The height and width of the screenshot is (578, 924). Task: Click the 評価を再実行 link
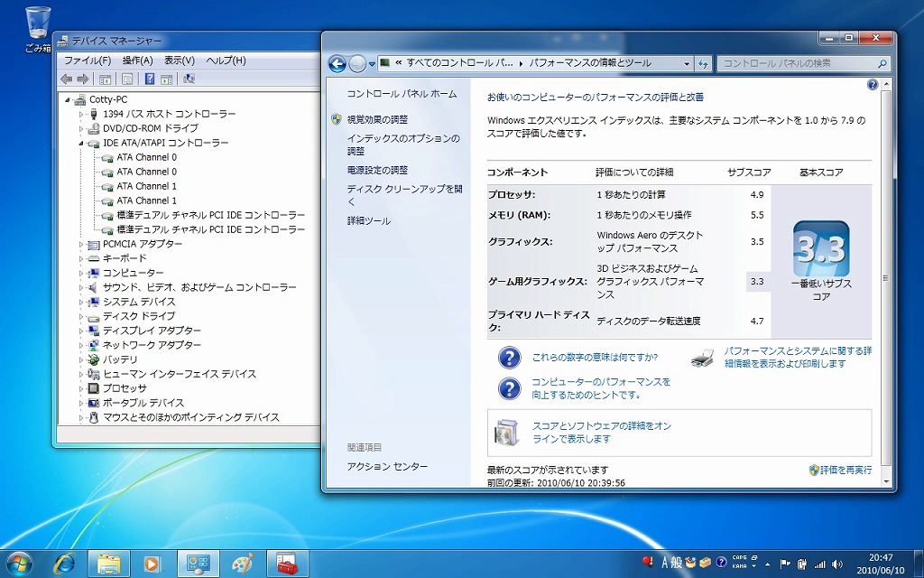(x=845, y=470)
